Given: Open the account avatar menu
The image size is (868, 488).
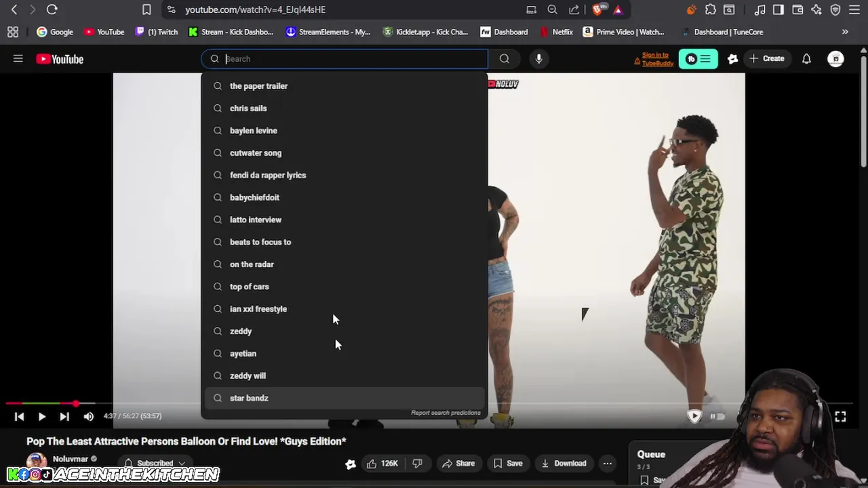Looking at the screenshot, I should [x=835, y=59].
